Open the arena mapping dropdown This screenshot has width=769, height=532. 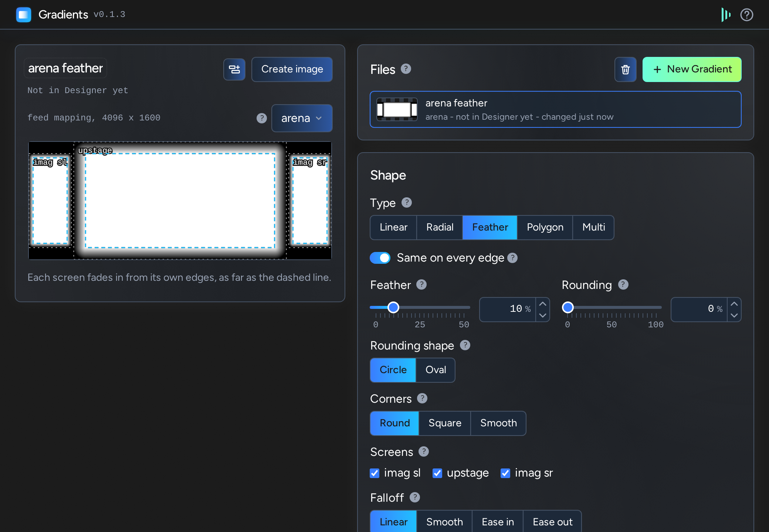pos(302,118)
